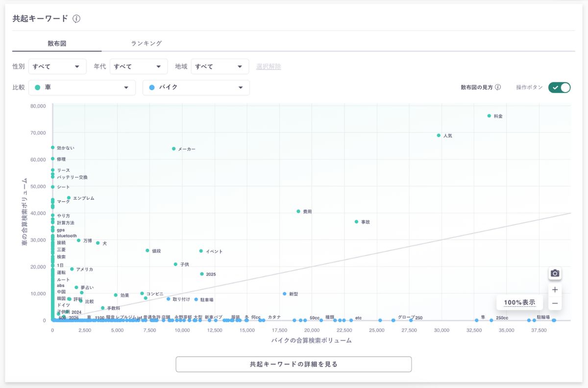The image size is (588, 388).
Task: Click info icon beside 散布図の見方
Action: pyautogui.click(x=498, y=88)
